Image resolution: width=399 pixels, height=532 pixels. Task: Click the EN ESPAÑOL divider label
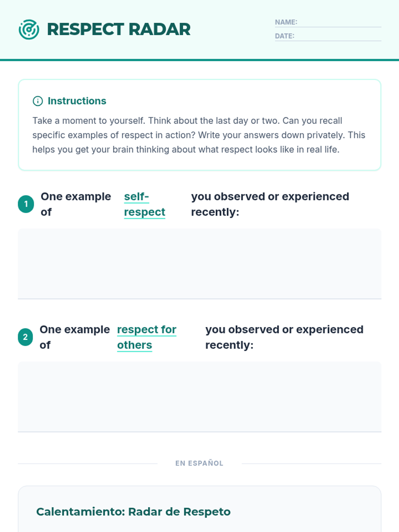(x=199, y=463)
